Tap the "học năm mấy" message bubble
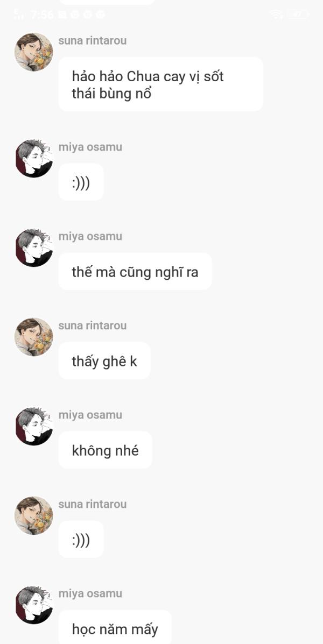This screenshot has height=644, width=323. click(x=115, y=627)
